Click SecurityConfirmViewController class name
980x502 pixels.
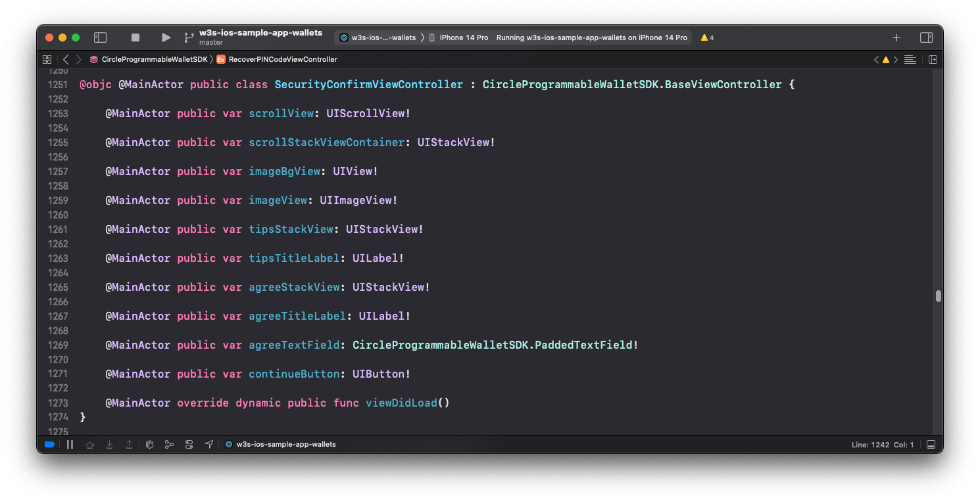click(x=369, y=85)
